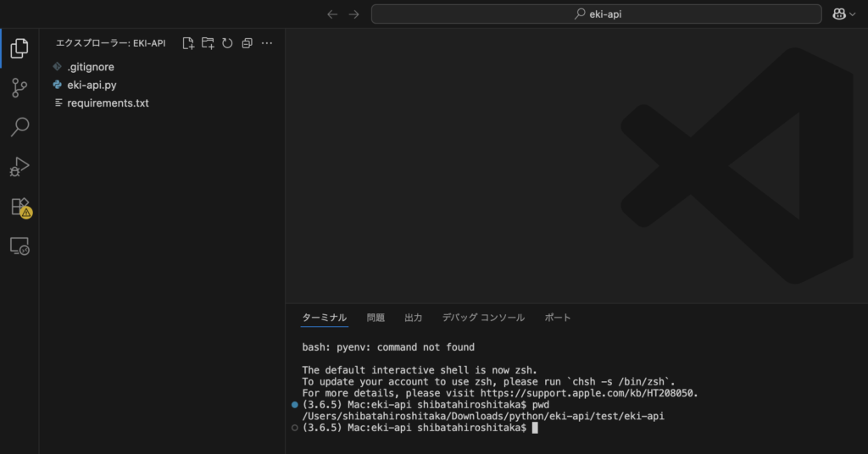Open the Explorer view in the activity bar

point(19,48)
